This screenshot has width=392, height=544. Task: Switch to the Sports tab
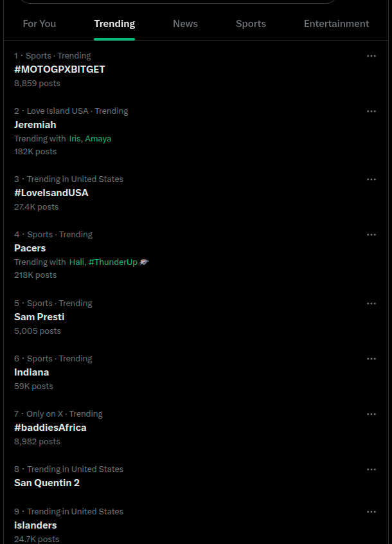click(x=251, y=24)
